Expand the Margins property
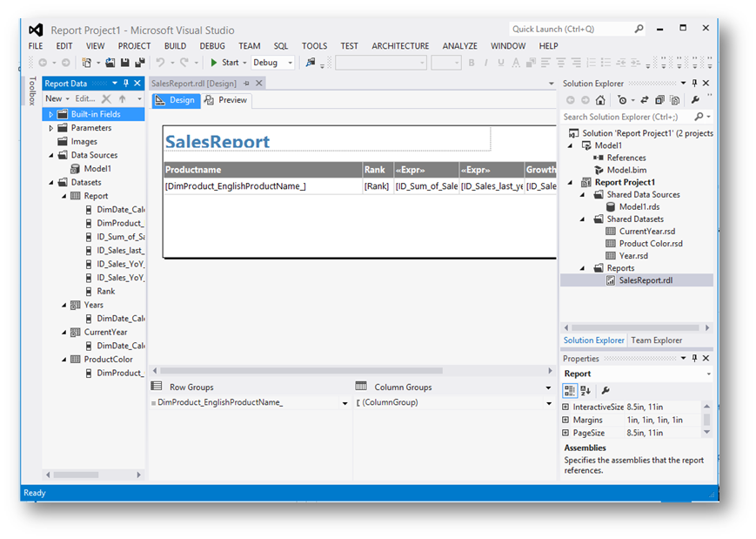The width and height of the screenshot is (756, 539). pos(566,420)
